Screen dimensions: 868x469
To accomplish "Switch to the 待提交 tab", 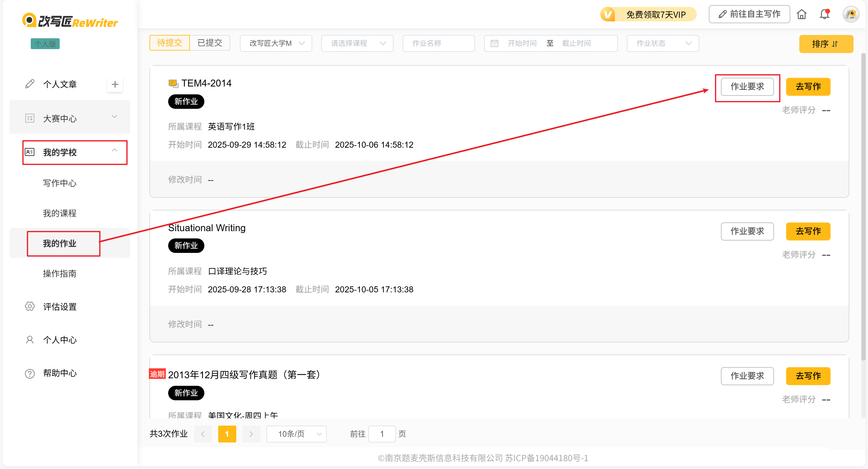I will point(169,43).
